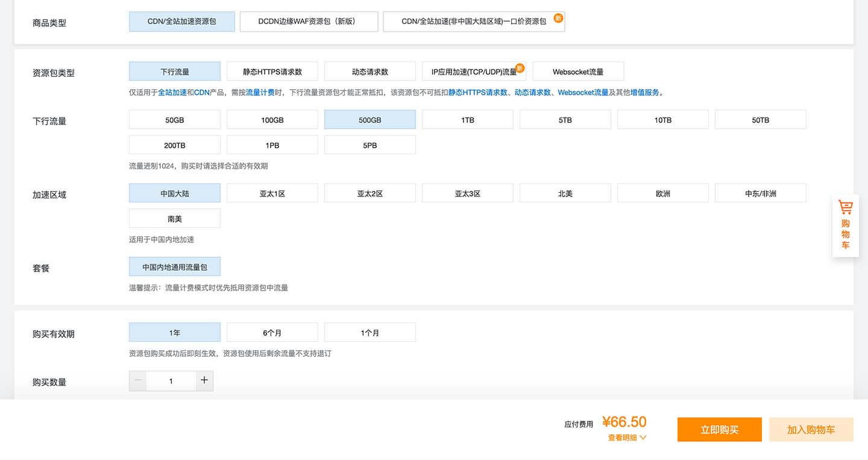Set validity period to 1年
The width and height of the screenshot is (868, 460).
coord(175,332)
